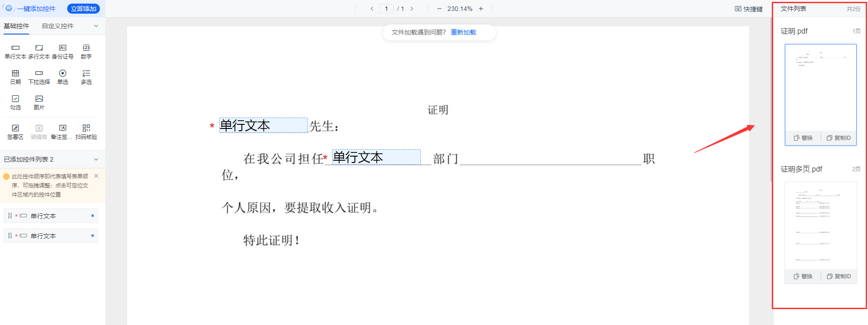The width and height of the screenshot is (868, 325).
Task: Add the 备注签 remark control
Action: (62, 132)
